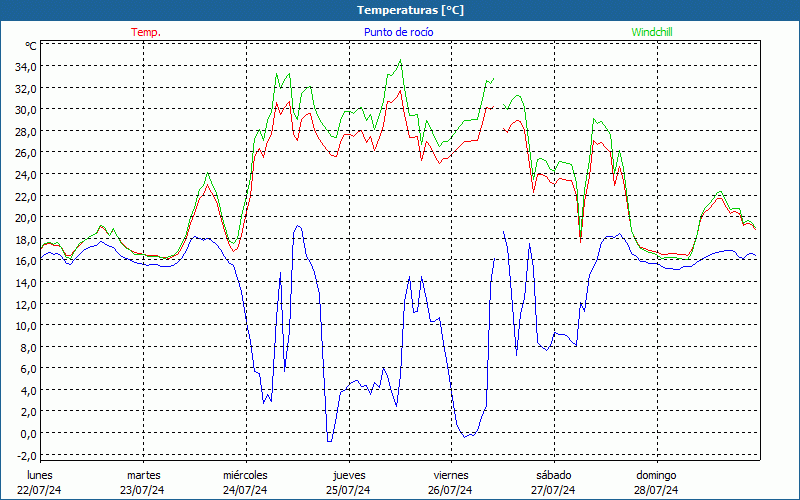The height and width of the screenshot is (500, 800).
Task: Click the 26/07/24 date label
Action: click(x=451, y=490)
